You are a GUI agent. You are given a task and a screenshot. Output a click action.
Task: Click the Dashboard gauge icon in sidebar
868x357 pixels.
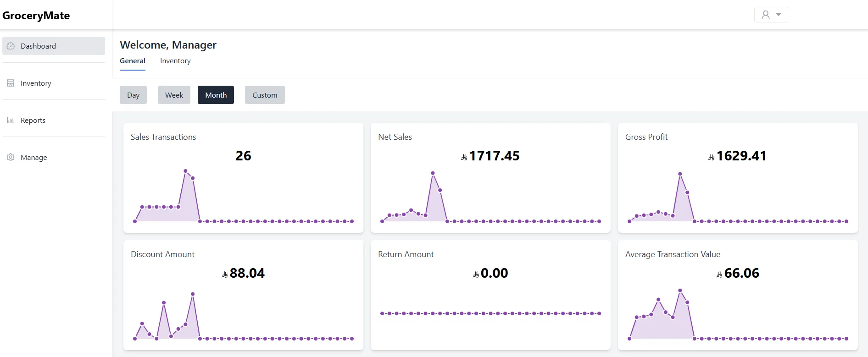coord(11,46)
